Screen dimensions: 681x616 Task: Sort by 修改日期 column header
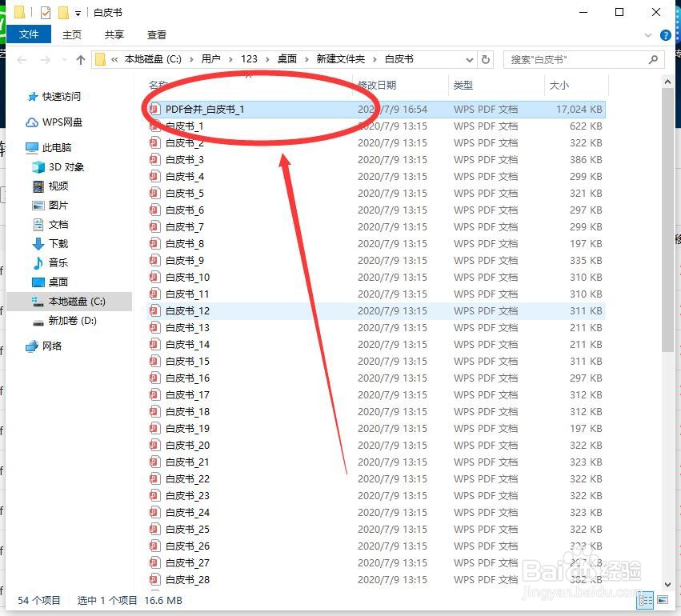(377, 85)
